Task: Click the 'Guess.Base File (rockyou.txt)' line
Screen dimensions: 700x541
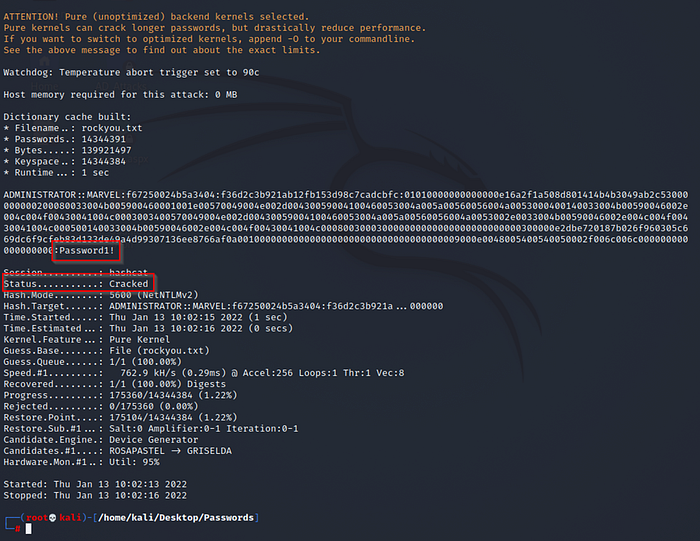Action: pyautogui.click(x=107, y=350)
